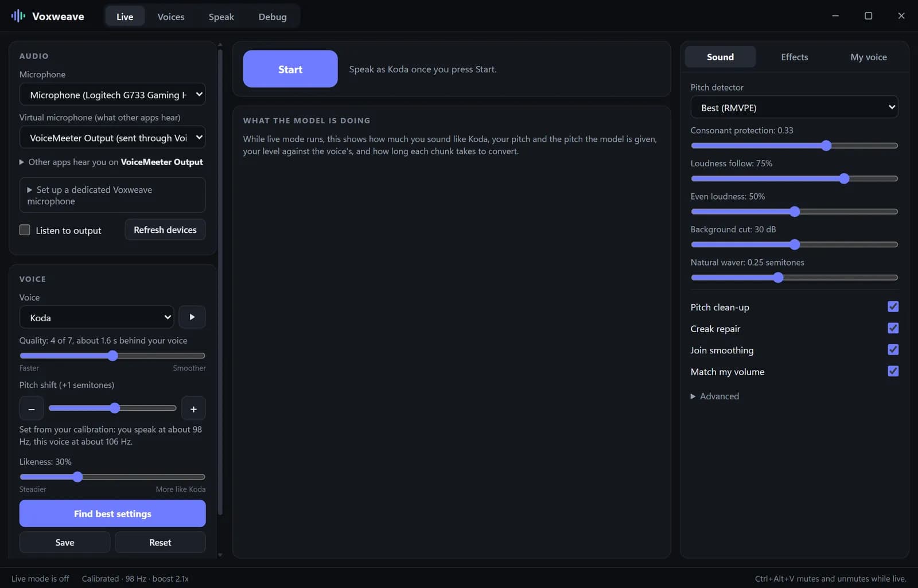Click the Likeness slider handle
The image size is (918, 588).
(77, 477)
